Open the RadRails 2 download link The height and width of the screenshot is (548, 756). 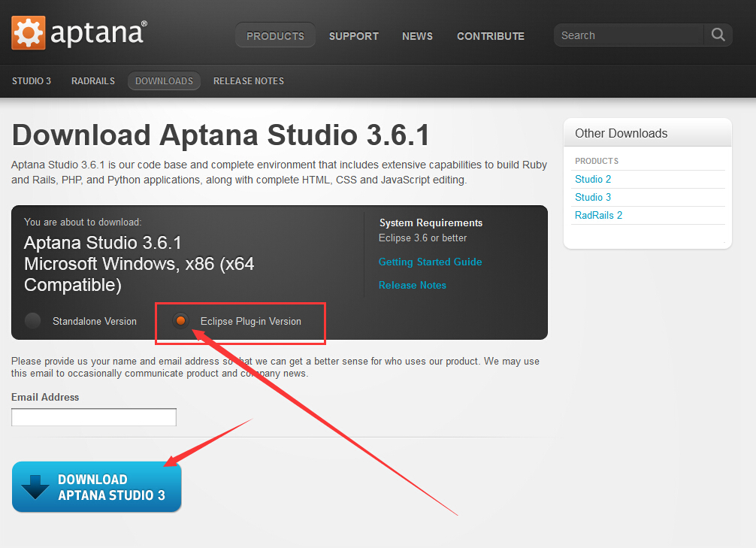coord(598,215)
